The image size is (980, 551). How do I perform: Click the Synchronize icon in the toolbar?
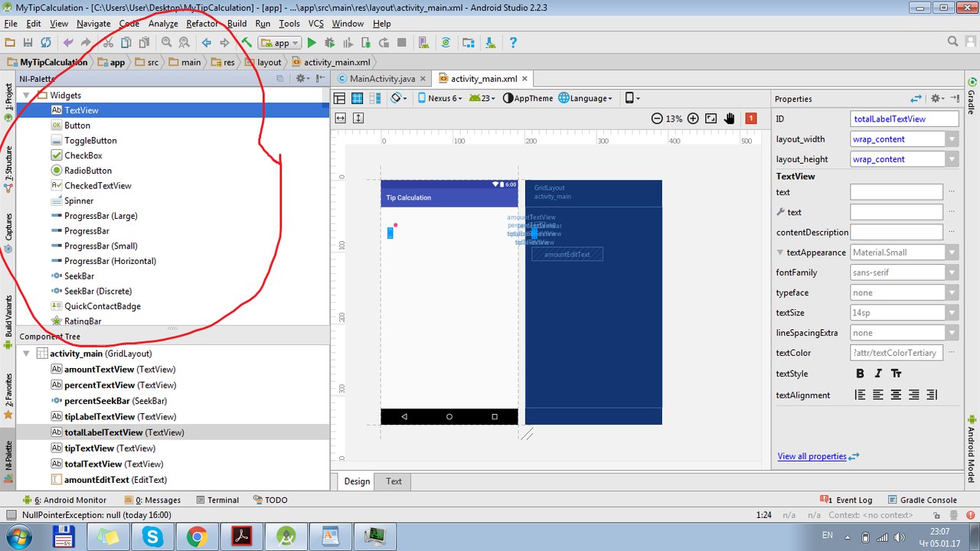46,43
